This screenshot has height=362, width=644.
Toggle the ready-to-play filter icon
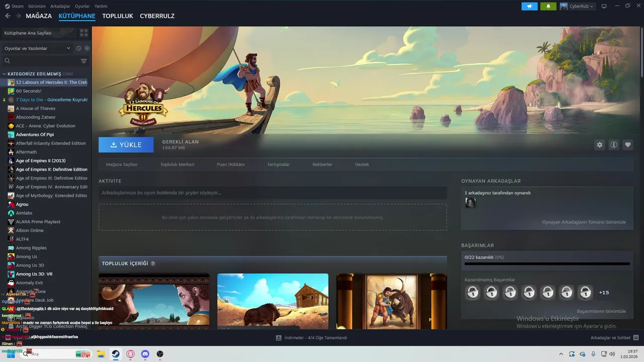pyautogui.click(x=87, y=48)
